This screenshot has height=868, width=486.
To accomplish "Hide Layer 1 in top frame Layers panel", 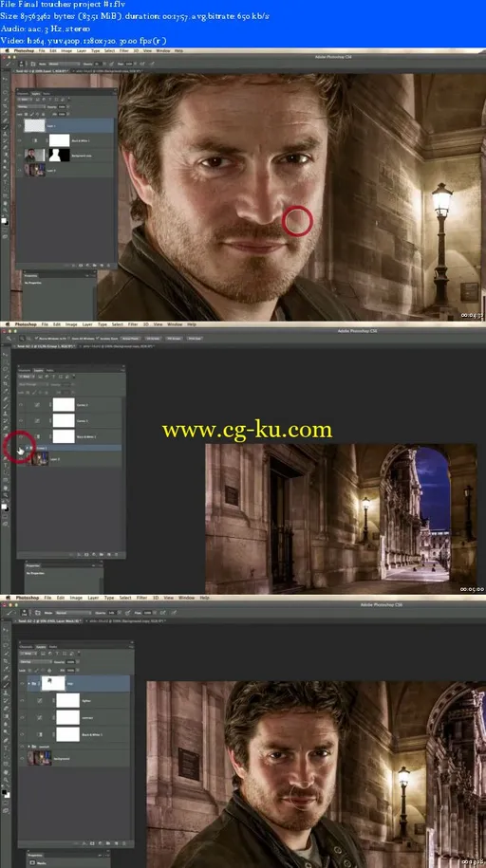I will tap(19, 126).
